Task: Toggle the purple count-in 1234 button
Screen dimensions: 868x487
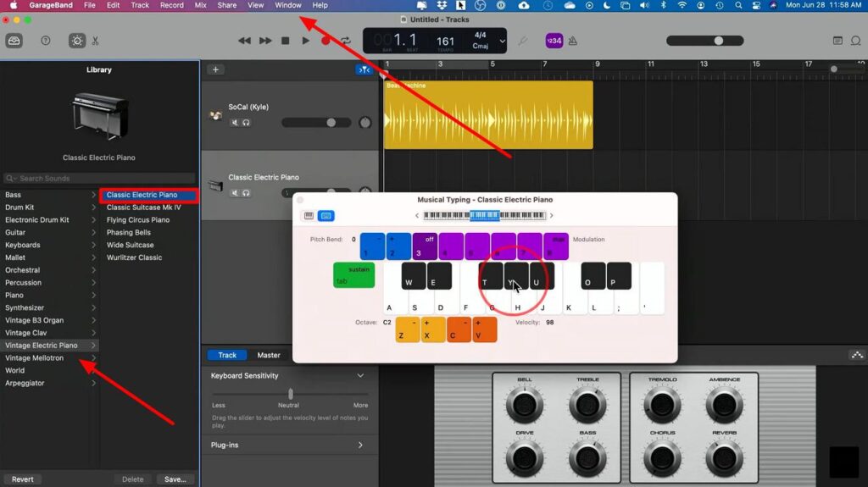Action: (554, 41)
